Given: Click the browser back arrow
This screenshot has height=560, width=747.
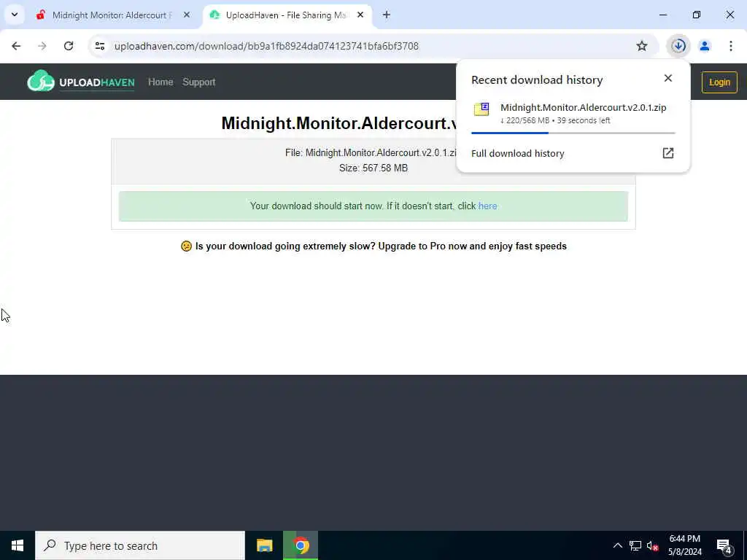Looking at the screenshot, I should click(x=16, y=46).
